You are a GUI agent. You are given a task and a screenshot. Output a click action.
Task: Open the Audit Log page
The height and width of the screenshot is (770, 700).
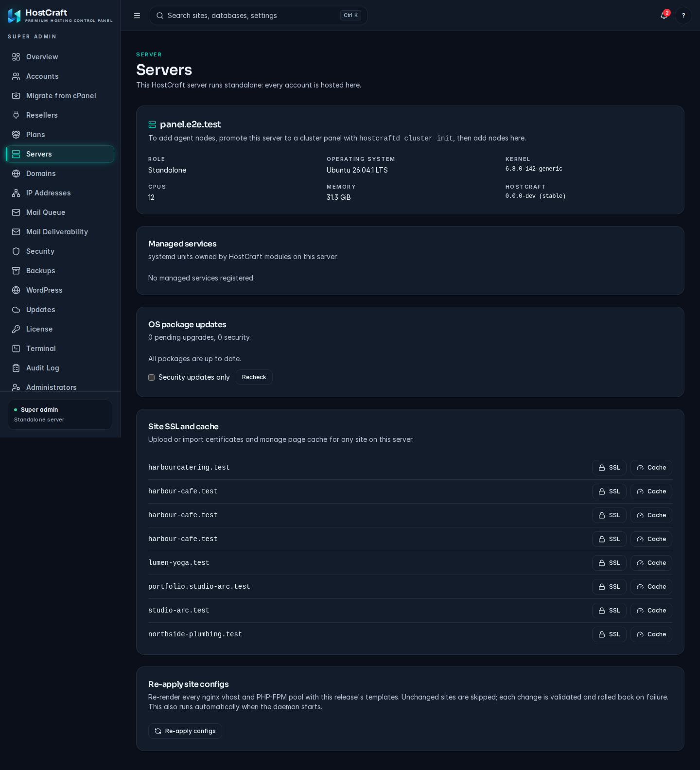click(x=60, y=368)
